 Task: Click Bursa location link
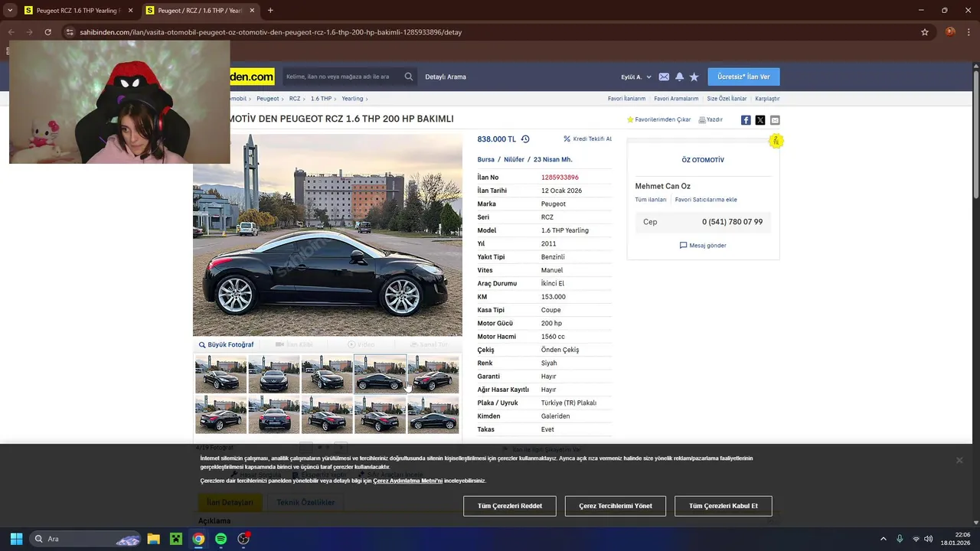click(486, 160)
